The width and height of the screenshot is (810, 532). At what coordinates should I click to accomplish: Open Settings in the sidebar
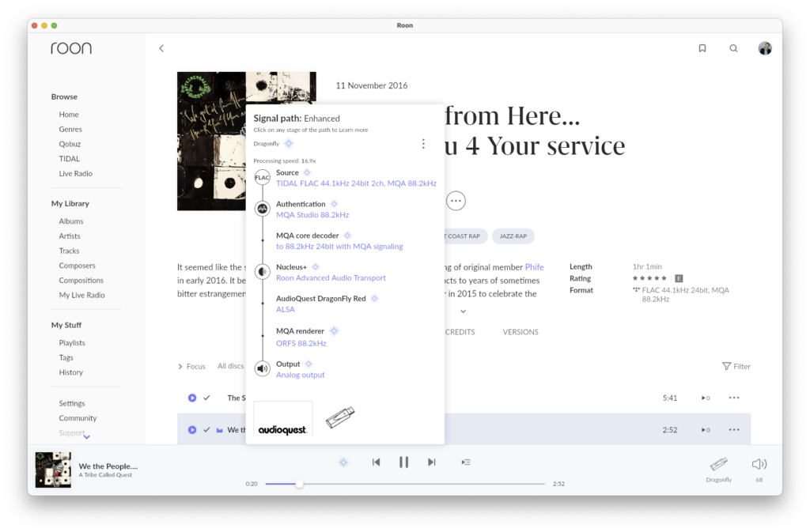click(x=72, y=403)
